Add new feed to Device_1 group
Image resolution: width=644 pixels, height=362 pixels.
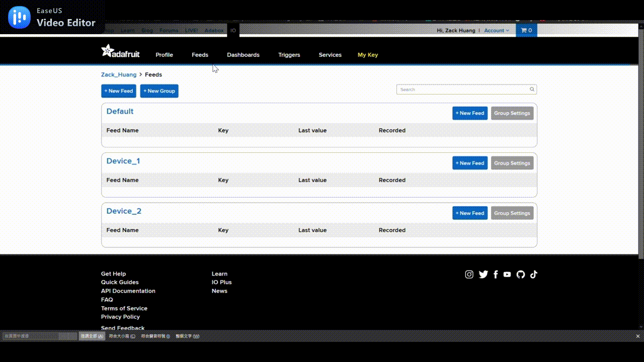470,163
